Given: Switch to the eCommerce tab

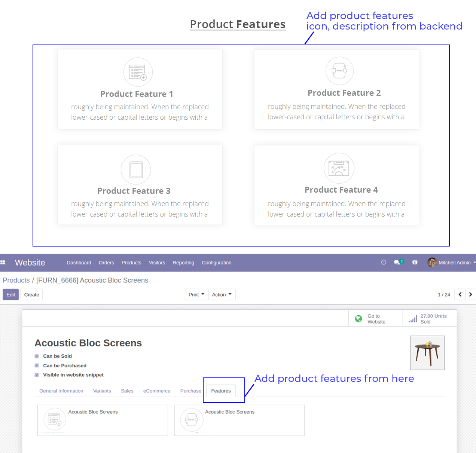Looking at the screenshot, I should [x=157, y=391].
